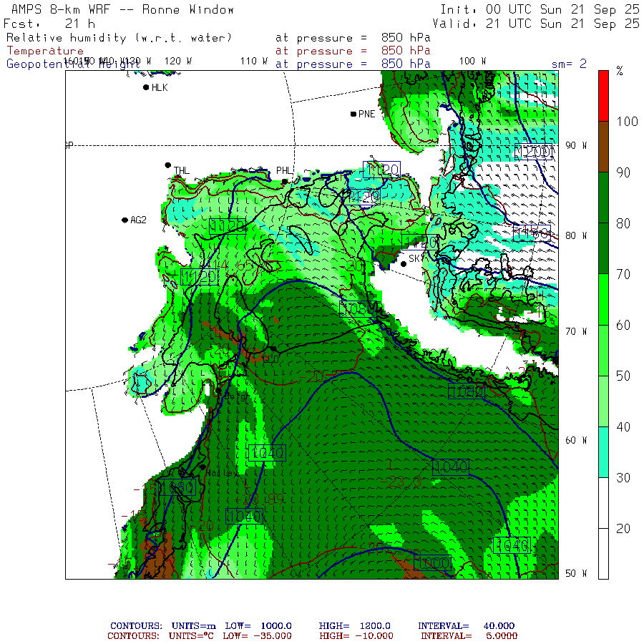This screenshot has width=644, height=644.
Task: Click the sm= 2 smoothing label
Action: point(569,64)
